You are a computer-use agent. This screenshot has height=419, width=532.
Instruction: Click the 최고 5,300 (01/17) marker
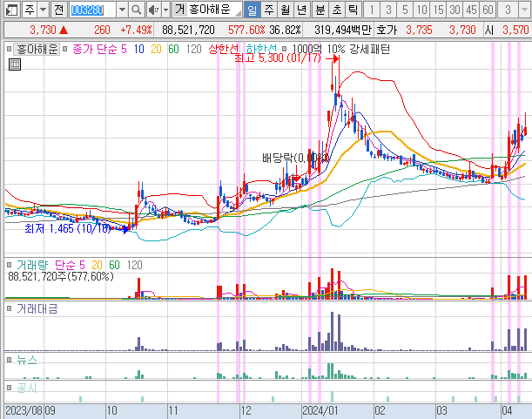[278, 58]
